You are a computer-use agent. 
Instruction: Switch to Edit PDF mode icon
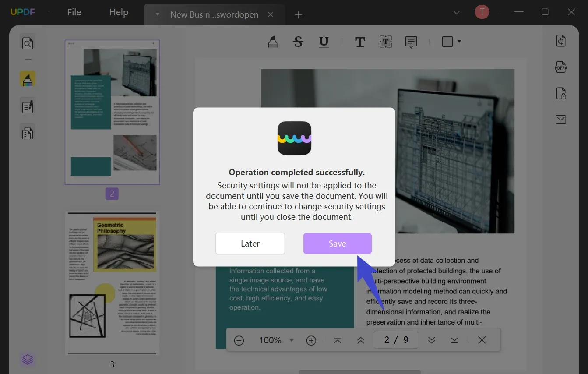click(x=28, y=106)
